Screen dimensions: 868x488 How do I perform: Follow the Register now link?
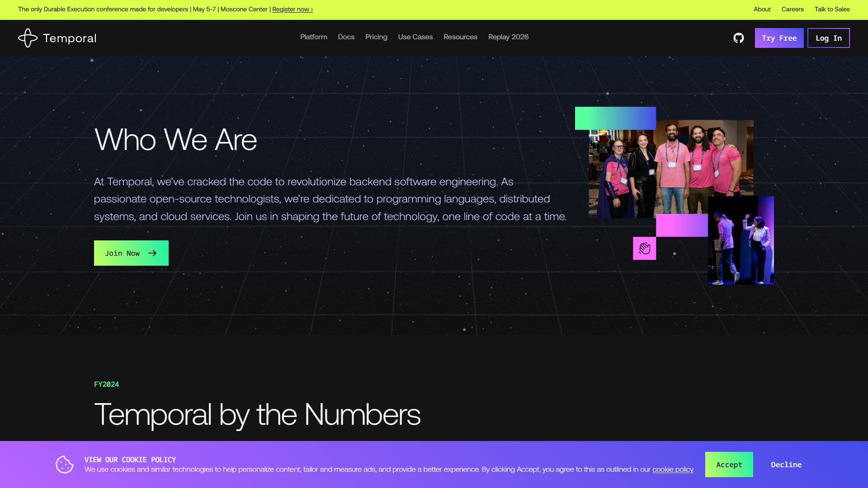click(x=292, y=9)
